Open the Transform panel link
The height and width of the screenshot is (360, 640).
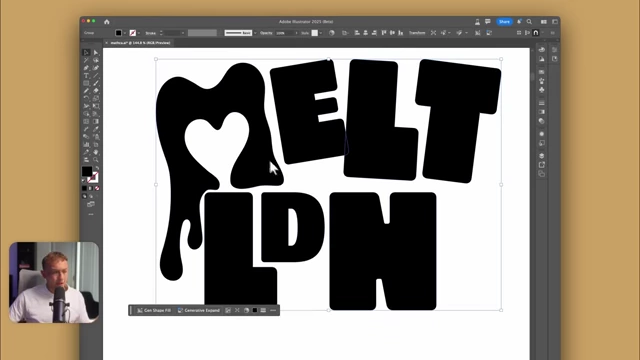tap(417, 33)
